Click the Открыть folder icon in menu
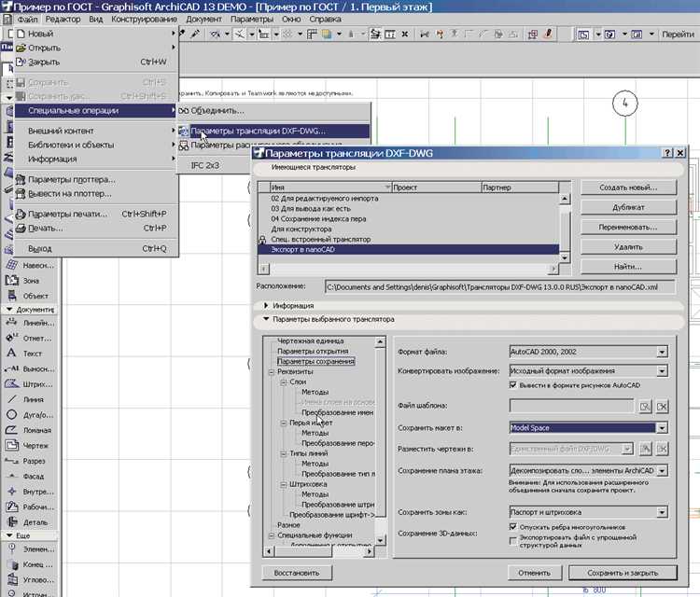The image size is (700, 597). [21, 48]
